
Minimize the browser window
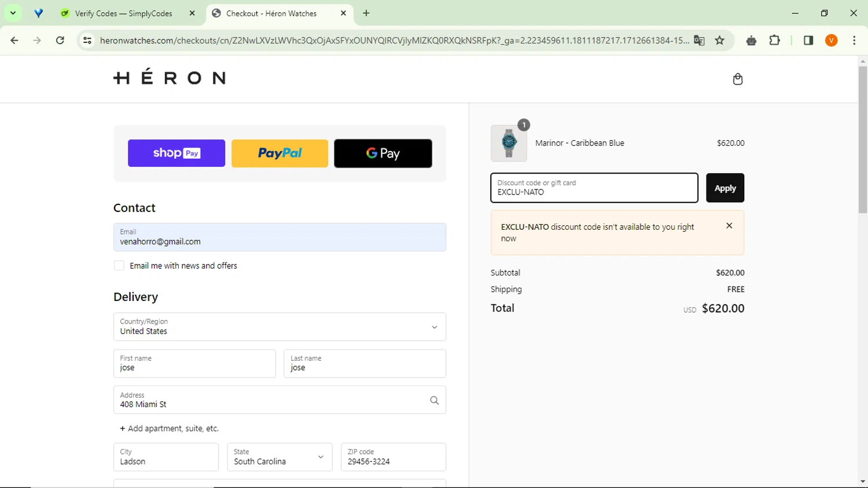[795, 13]
